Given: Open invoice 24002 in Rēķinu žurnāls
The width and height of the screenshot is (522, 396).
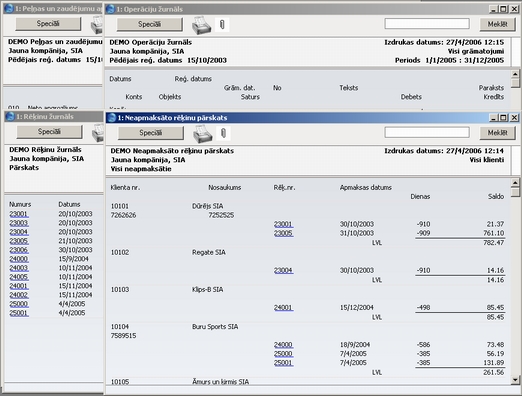Looking at the screenshot, I should 19,295.
